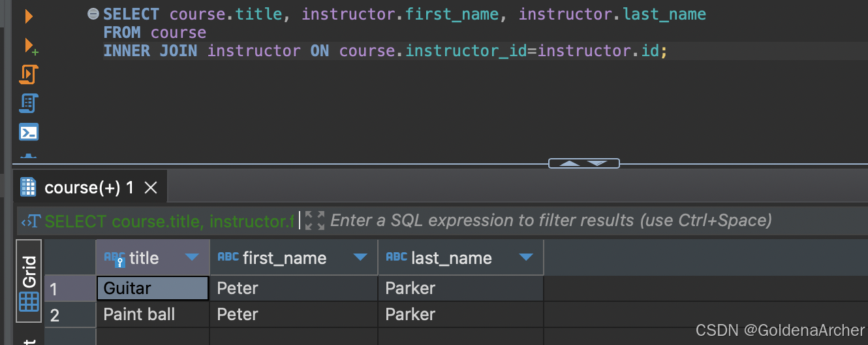Click Peter in the Guitar row
The width and height of the screenshot is (868, 345).
click(294, 288)
